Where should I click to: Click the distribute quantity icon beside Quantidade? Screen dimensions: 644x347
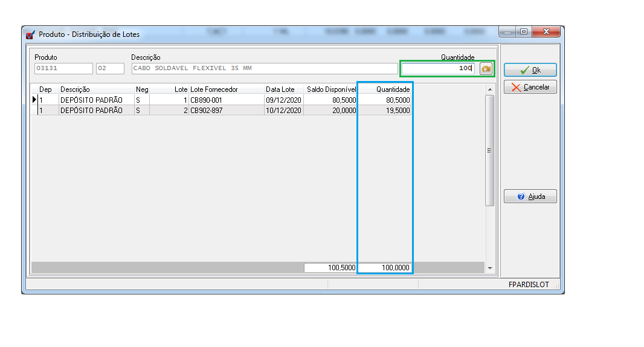click(486, 69)
